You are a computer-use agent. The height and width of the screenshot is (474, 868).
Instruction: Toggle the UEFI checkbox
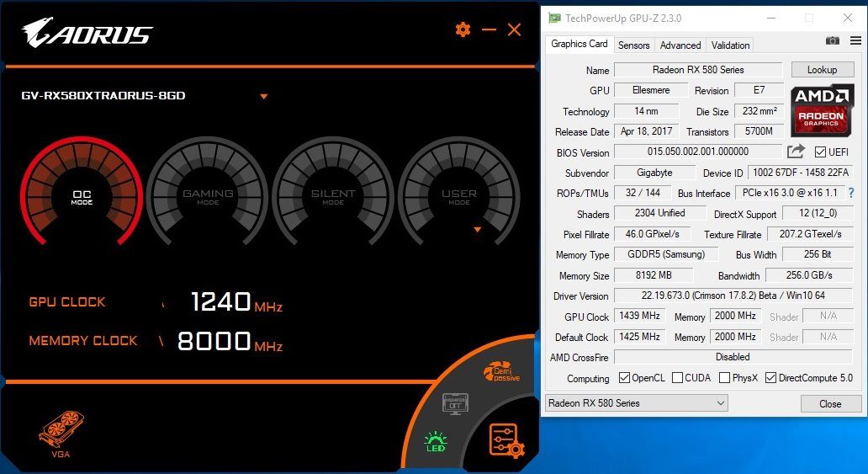click(820, 152)
